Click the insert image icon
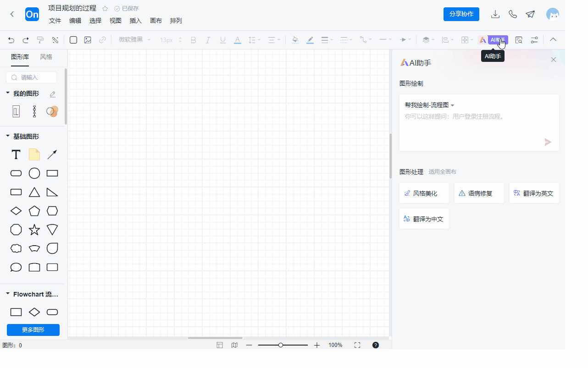Image resolution: width=588 pixels, height=368 pixels. pyautogui.click(x=88, y=40)
